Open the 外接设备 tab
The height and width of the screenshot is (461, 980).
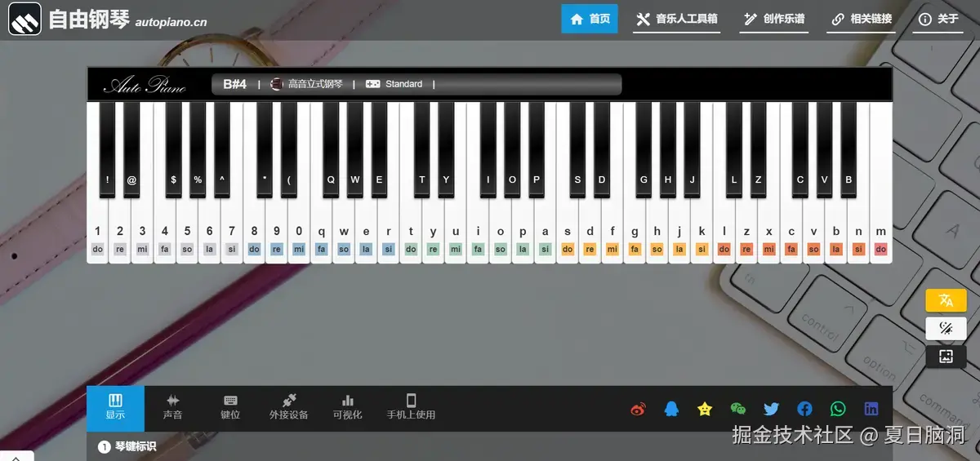click(x=288, y=408)
